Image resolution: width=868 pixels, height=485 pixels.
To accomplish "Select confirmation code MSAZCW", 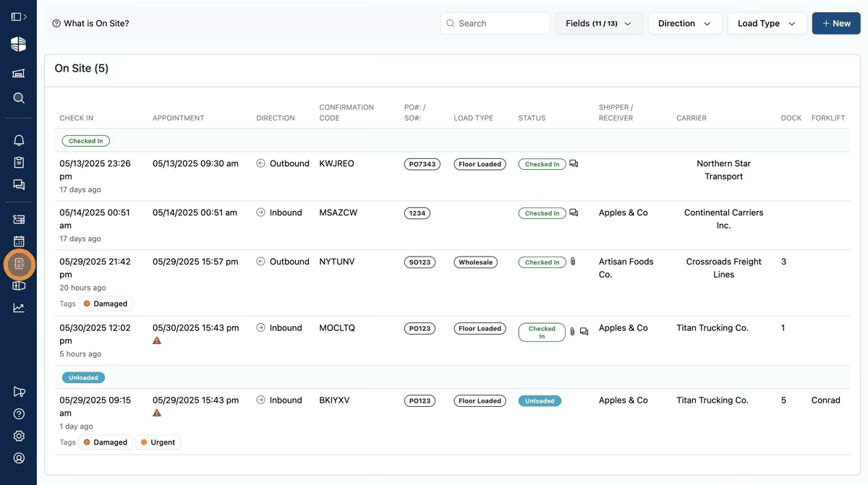I will 339,213.
